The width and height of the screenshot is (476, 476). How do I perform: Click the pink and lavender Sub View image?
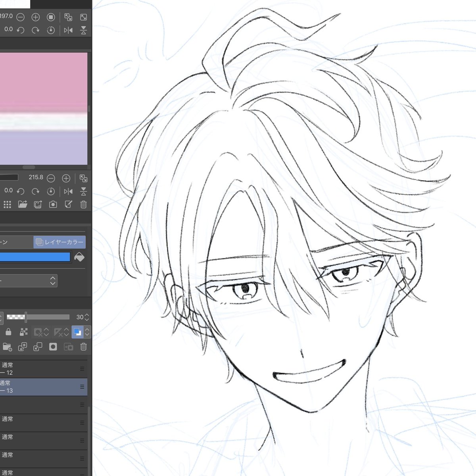[44, 108]
